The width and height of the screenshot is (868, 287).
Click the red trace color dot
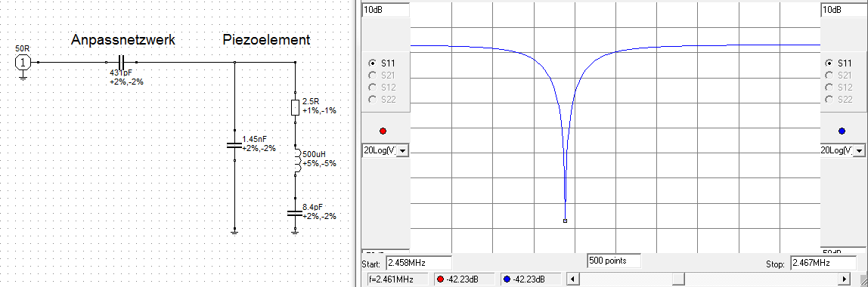(x=383, y=131)
